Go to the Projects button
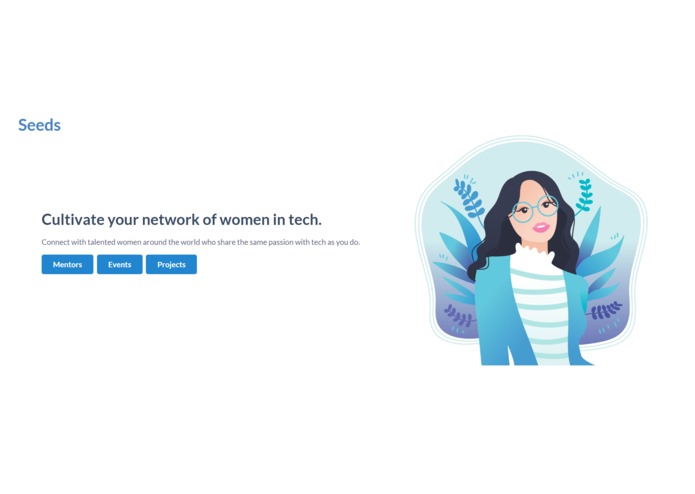 (x=171, y=265)
